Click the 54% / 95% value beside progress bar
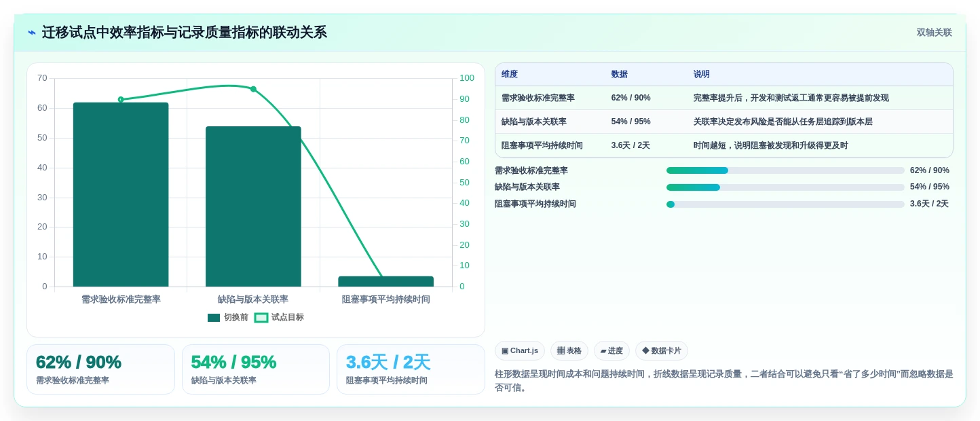 [930, 187]
